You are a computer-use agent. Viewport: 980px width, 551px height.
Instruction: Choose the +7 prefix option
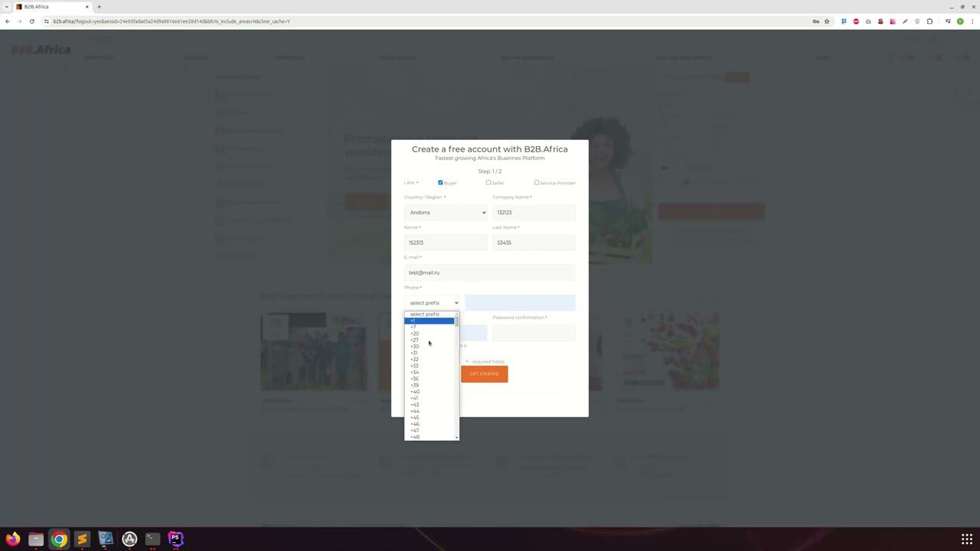coord(429,327)
